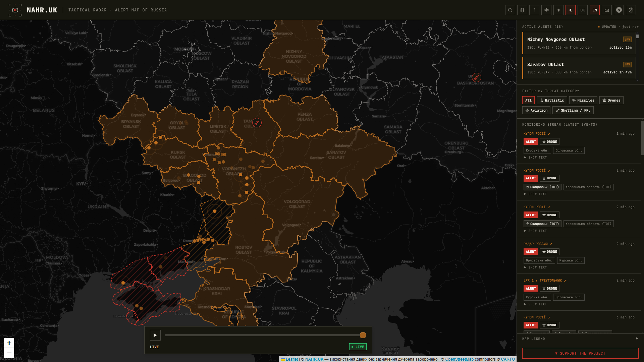Open the Nizhny Novgorod Oblast alert card

579,43
